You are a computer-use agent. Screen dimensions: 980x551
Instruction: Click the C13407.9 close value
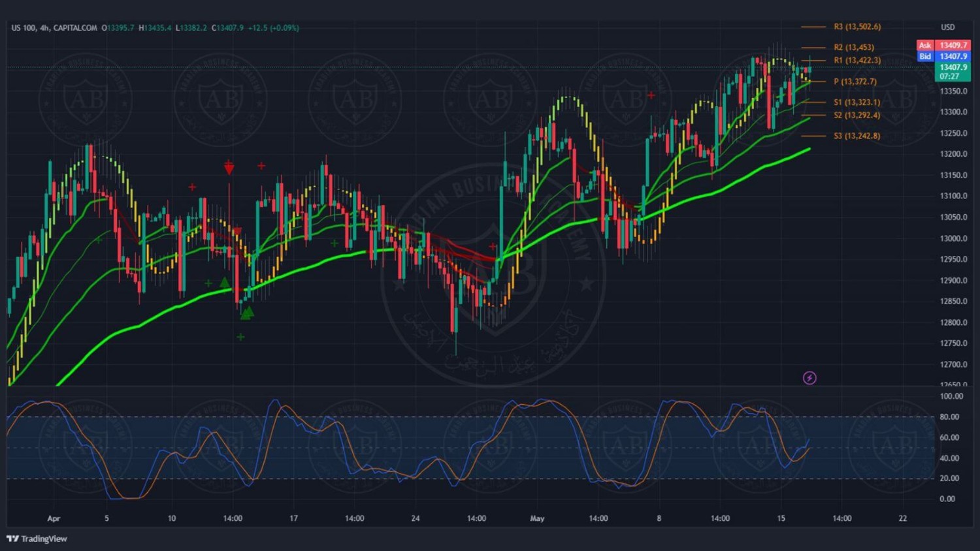[227, 28]
